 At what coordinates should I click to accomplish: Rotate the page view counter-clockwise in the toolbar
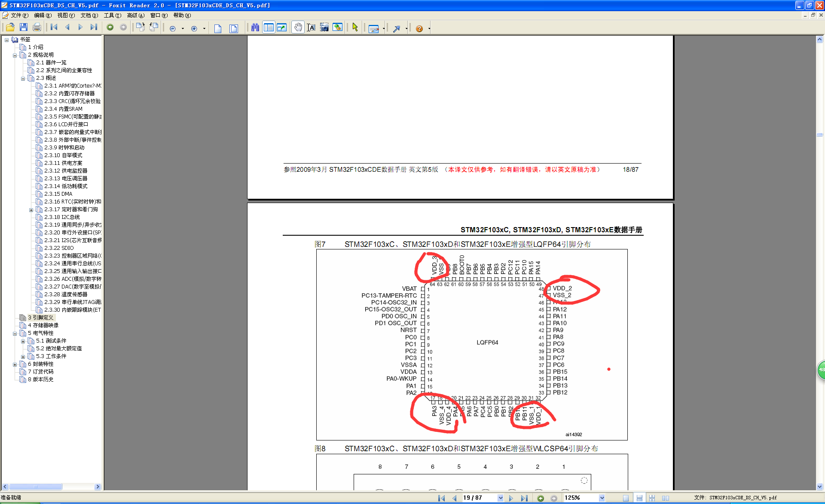154,27
